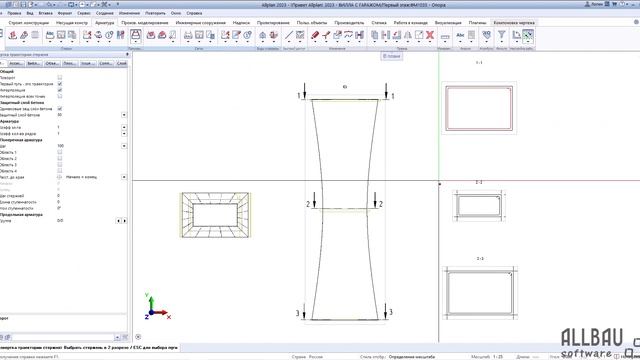Click the 1-1 section view rectangle

[479, 108]
